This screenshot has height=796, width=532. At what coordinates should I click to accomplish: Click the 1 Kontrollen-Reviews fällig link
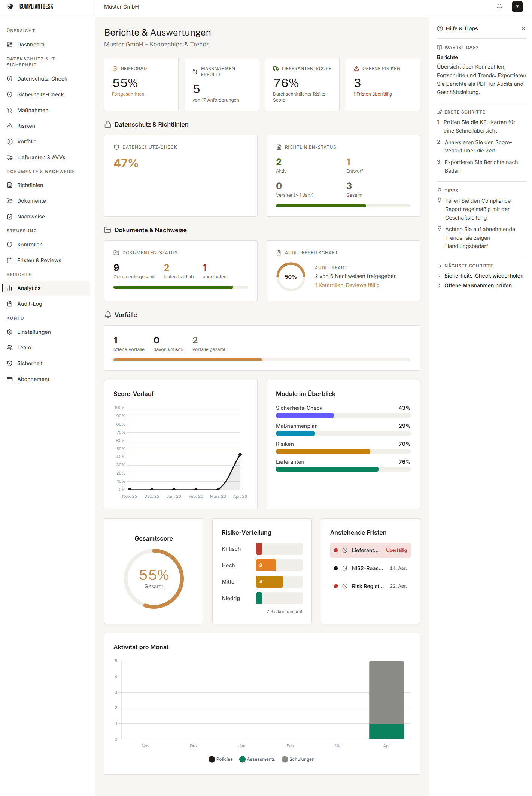click(x=347, y=285)
